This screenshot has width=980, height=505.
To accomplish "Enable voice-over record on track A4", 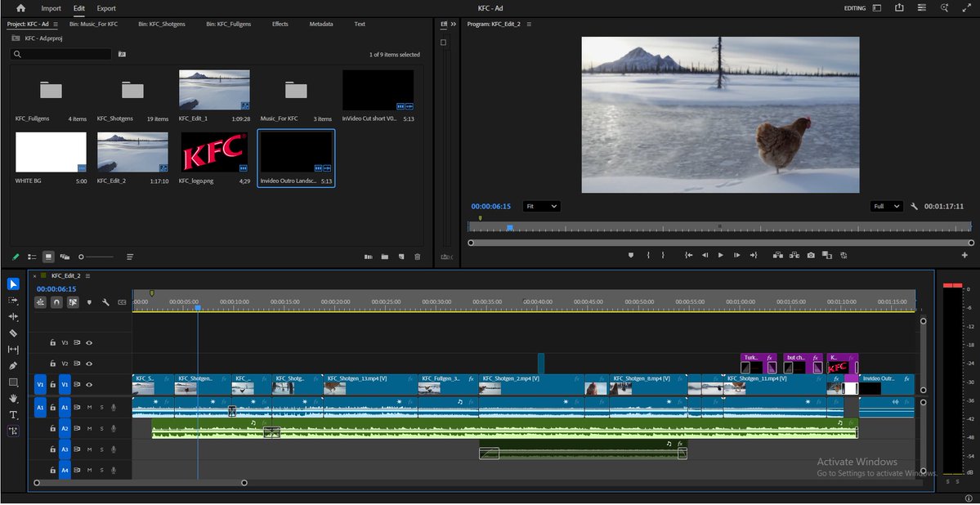I will 114,470.
